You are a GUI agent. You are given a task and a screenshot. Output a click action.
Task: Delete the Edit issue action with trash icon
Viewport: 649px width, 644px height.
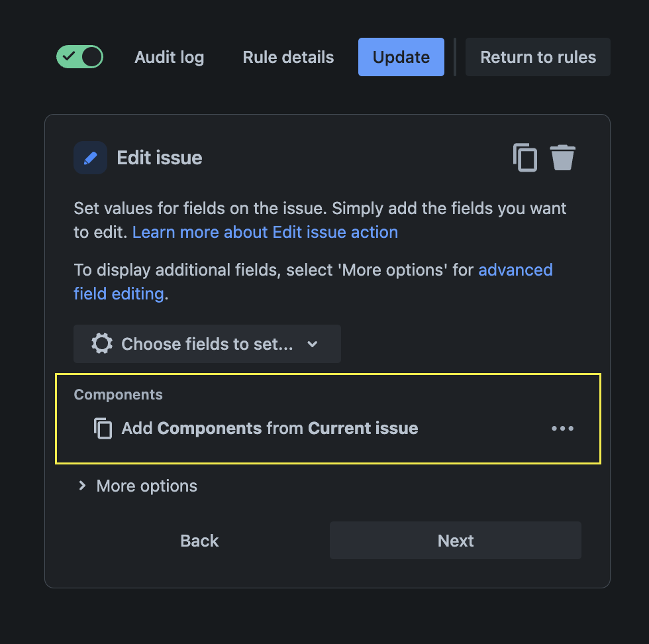click(x=562, y=158)
